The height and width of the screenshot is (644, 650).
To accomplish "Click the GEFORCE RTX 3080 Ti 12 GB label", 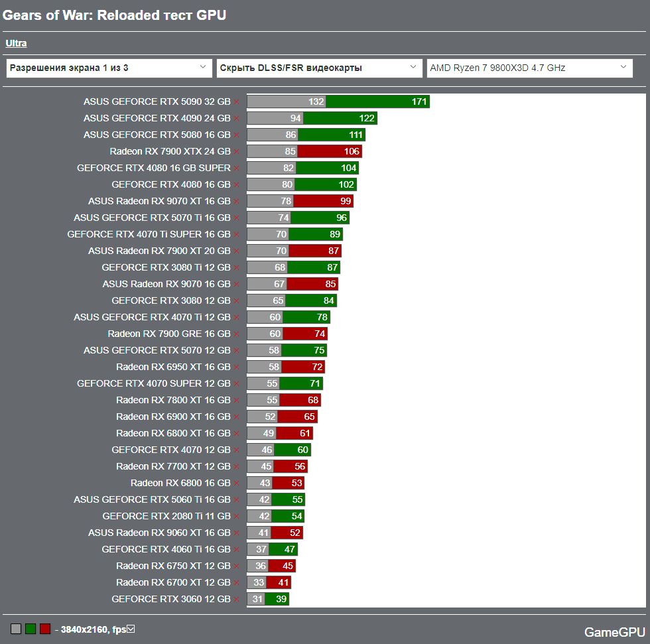I will point(166,267).
